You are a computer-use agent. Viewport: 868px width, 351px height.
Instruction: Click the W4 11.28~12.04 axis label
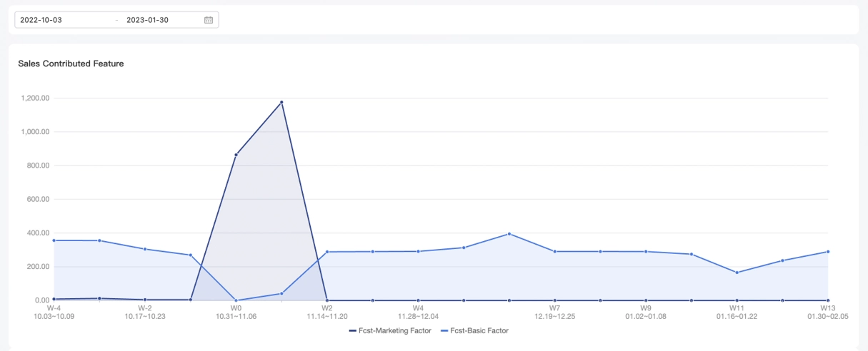(x=418, y=312)
